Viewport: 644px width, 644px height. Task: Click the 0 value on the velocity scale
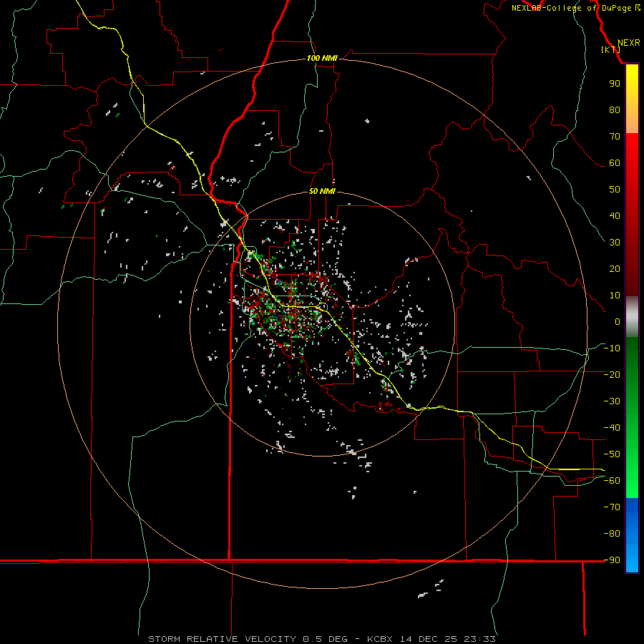(x=618, y=322)
